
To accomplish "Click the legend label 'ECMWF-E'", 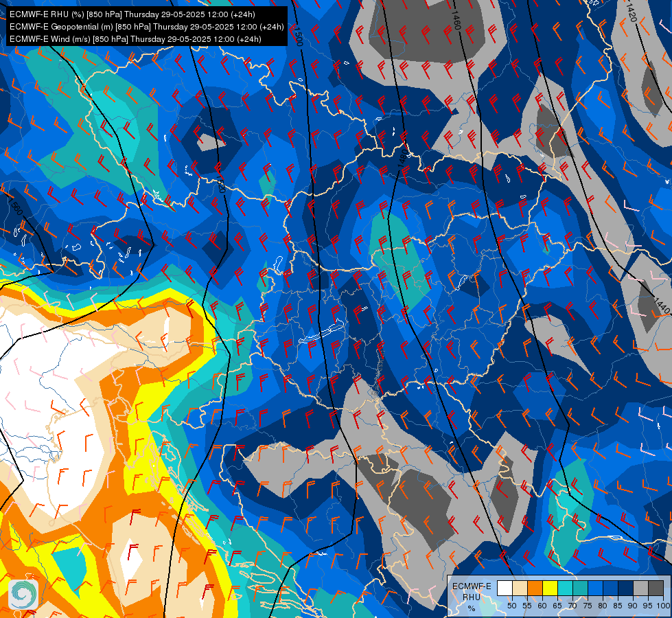I will [472, 586].
